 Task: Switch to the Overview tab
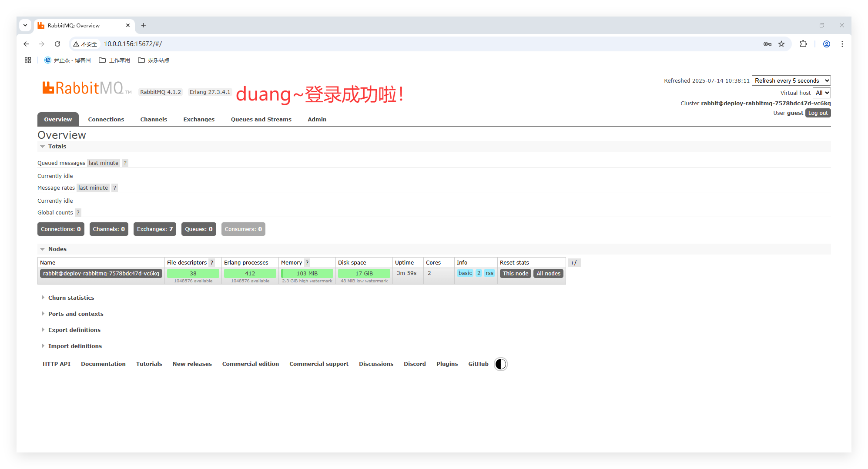(x=58, y=120)
